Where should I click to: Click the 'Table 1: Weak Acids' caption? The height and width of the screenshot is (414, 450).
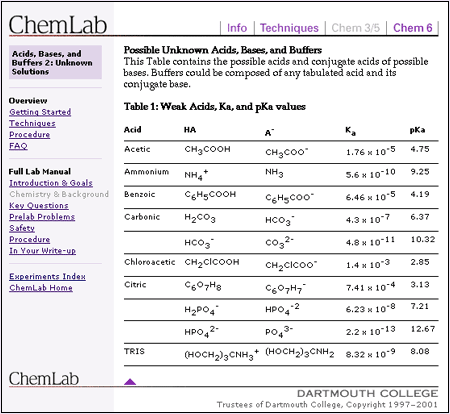pyautogui.click(x=215, y=107)
